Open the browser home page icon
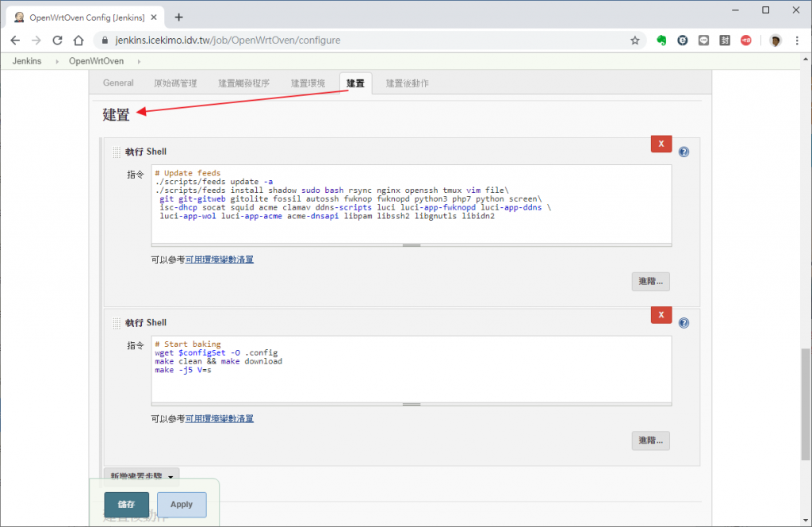Viewport: 812px width, 527px height. 79,40
